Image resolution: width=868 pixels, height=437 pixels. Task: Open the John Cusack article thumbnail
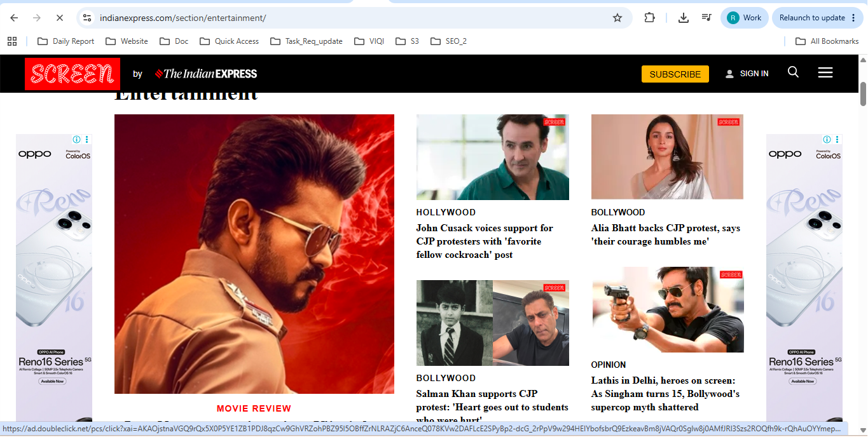(493, 157)
